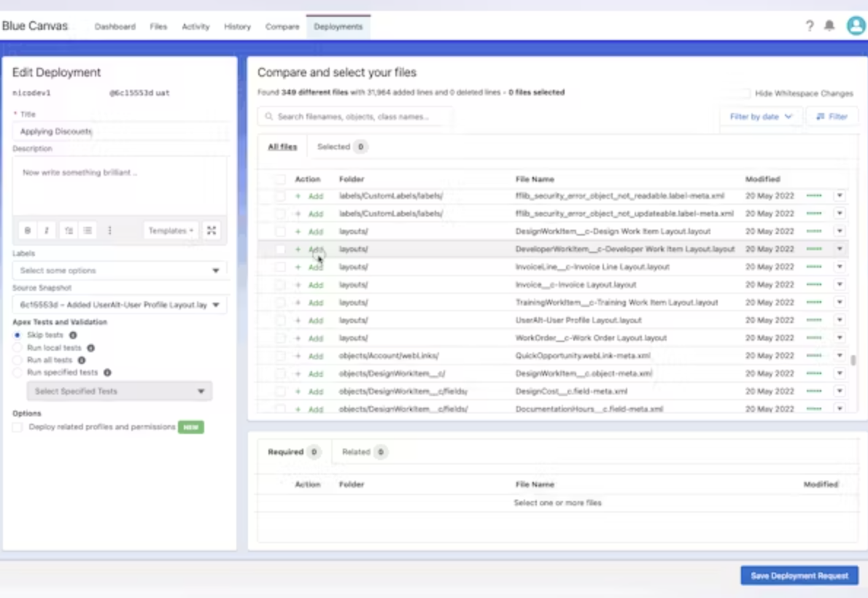The height and width of the screenshot is (598, 868).
Task: Apply bold formatting in the description editor
Action: pyautogui.click(x=27, y=230)
